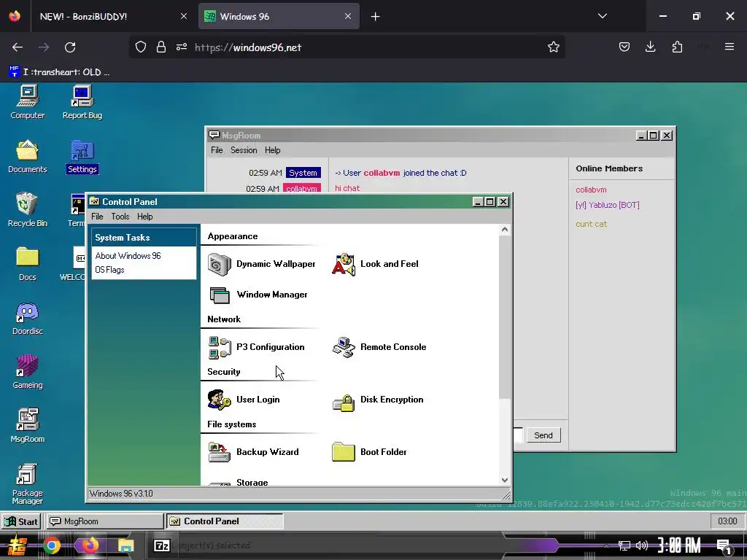Open the MsgRoom Help menu
This screenshot has height=560, width=747.
(x=273, y=150)
